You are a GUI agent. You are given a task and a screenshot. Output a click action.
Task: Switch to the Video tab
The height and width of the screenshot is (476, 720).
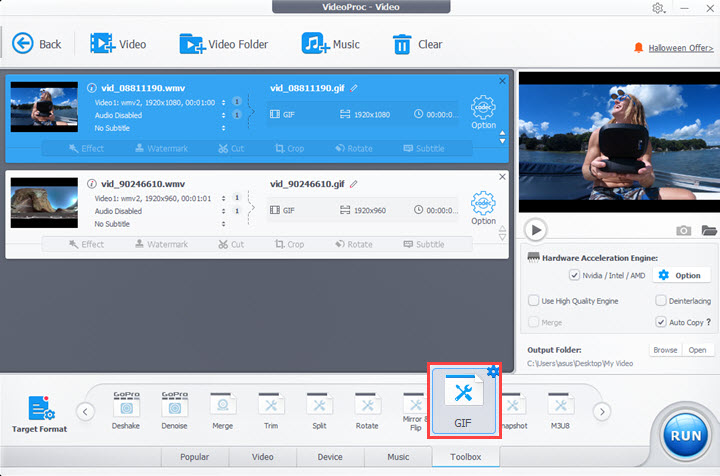pyautogui.click(x=263, y=457)
